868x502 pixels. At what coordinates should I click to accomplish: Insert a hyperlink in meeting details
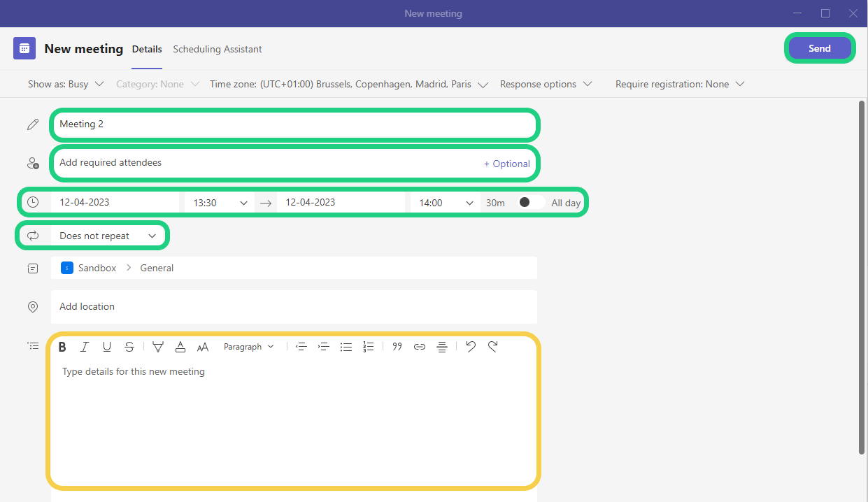coord(420,347)
